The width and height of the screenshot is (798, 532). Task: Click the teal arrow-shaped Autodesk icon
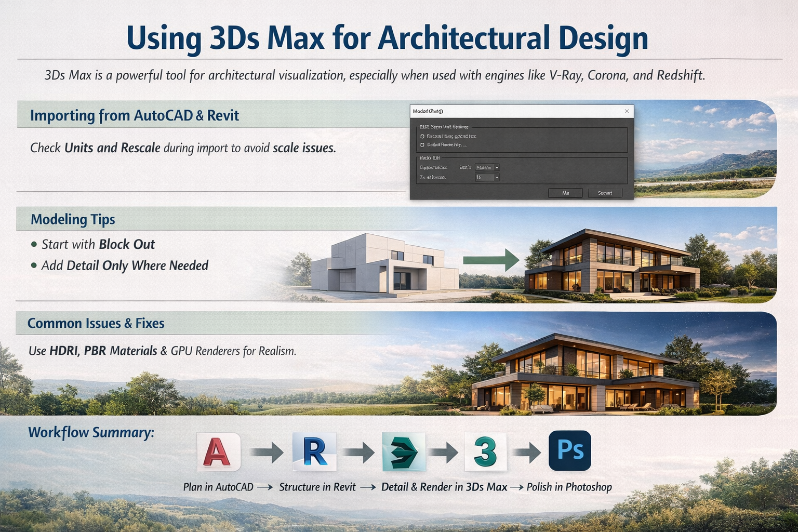pos(404,451)
